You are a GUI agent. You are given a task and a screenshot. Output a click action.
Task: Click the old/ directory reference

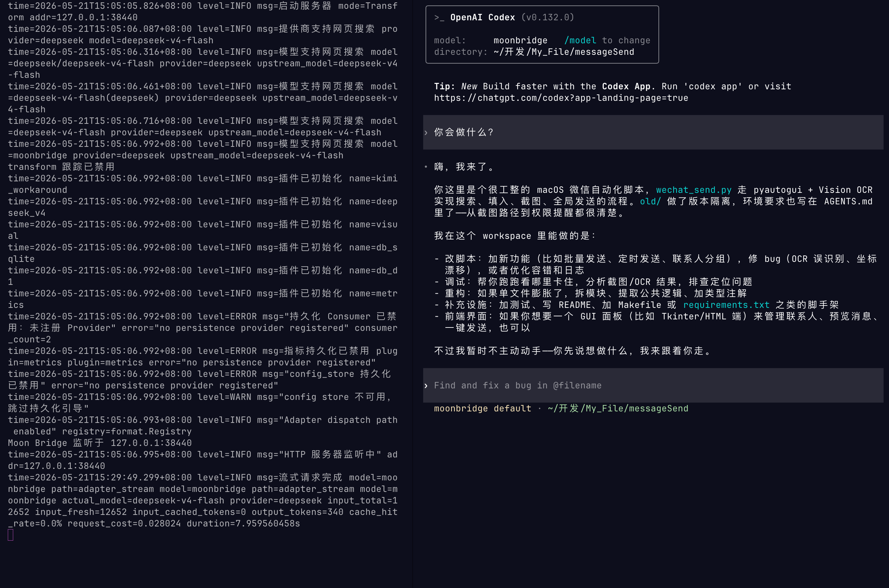650,201
